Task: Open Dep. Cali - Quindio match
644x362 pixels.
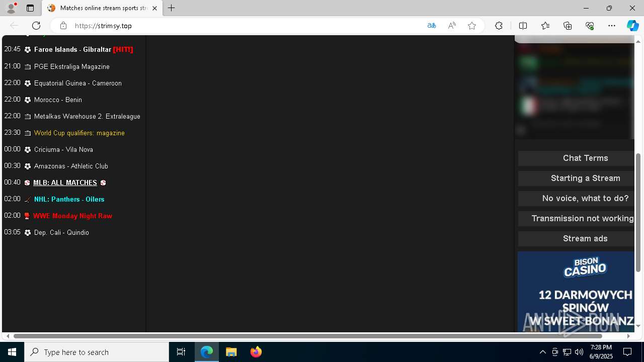Action: (x=61, y=232)
